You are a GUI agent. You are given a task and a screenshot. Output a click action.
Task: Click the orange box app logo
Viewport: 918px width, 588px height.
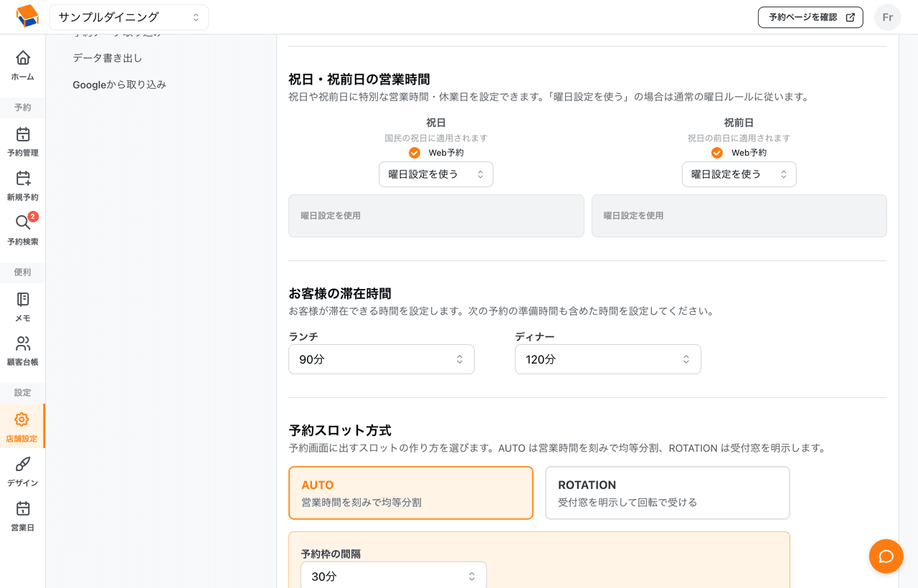point(27,16)
